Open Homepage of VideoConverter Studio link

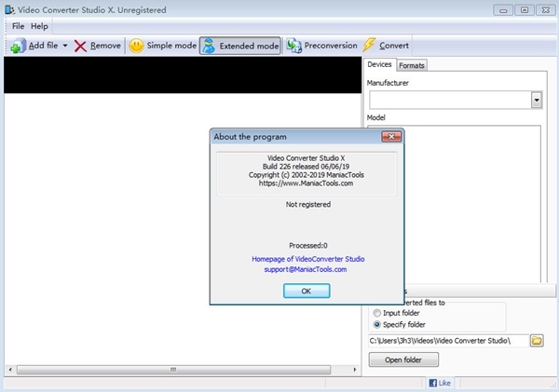308,259
